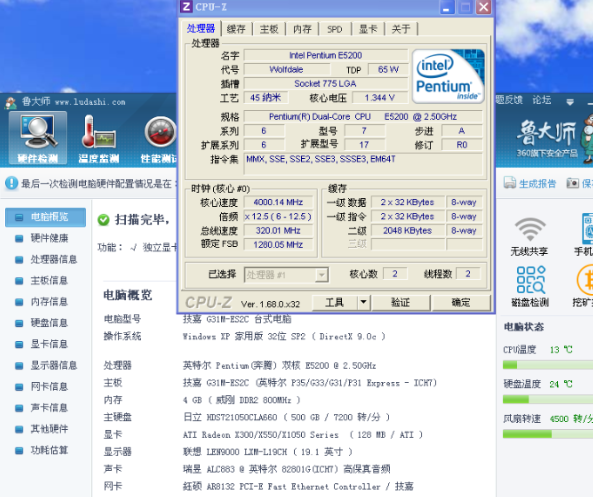This screenshot has height=501, width=593.
Task: Click the 验证 button in CPU-Z
Action: point(401,302)
